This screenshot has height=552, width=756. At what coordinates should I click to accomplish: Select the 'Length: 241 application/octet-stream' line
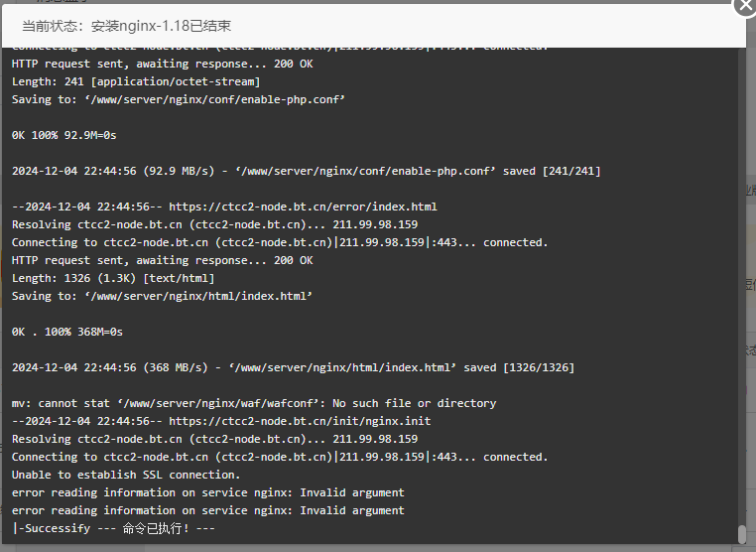pos(136,82)
